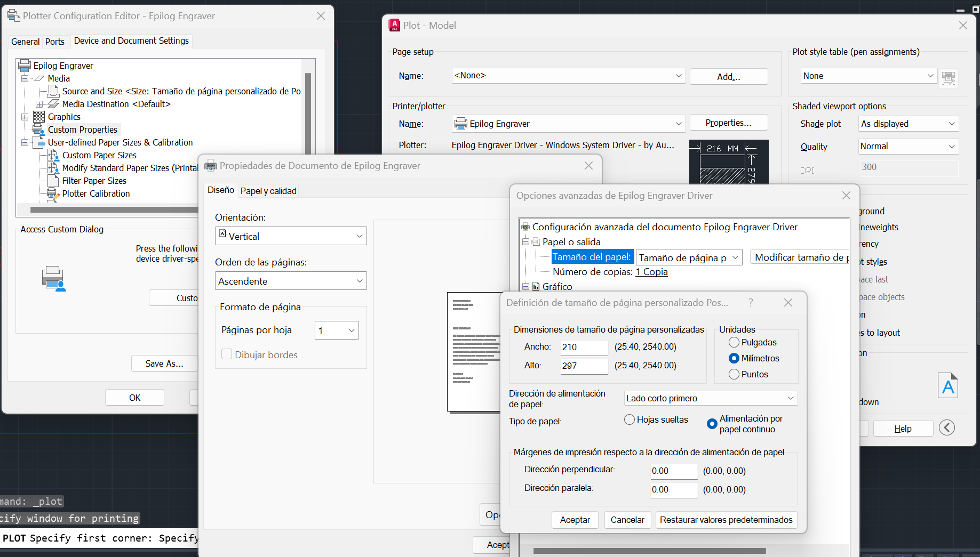
Task: Click the Custom Properties icon
Action: point(39,130)
